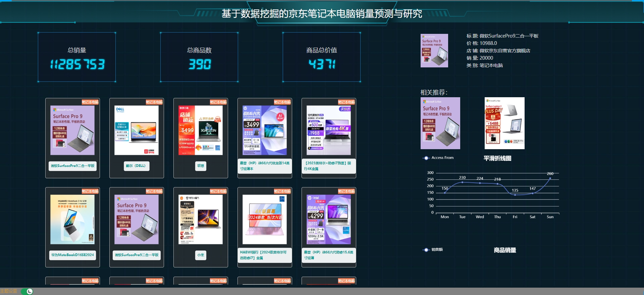Viewport: 644px width, 295px height.
Task: Click the 主题设置 label in the bottom bar
Action: (9, 291)
